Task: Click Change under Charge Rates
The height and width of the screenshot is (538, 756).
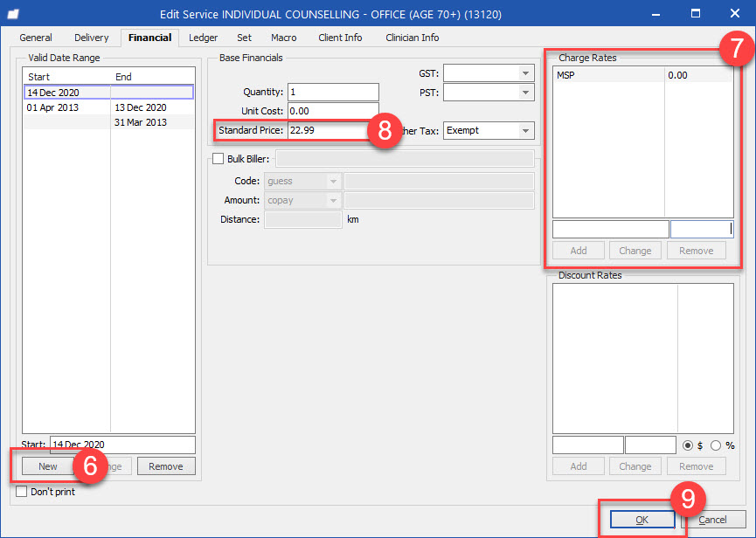Action: pyautogui.click(x=635, y=250)
